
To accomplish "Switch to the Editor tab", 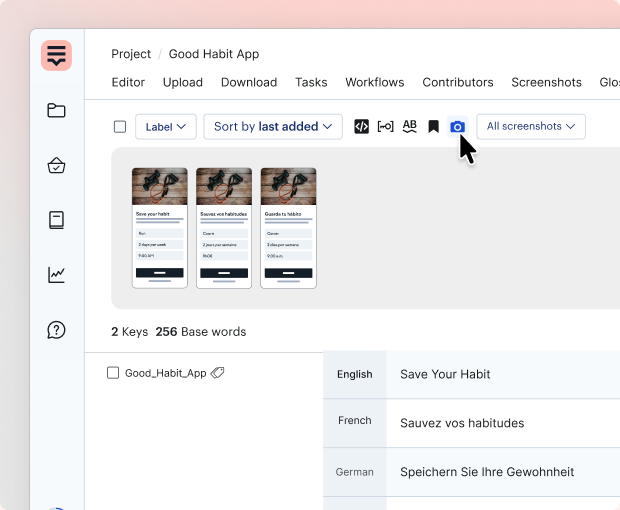I will point(128,82).
